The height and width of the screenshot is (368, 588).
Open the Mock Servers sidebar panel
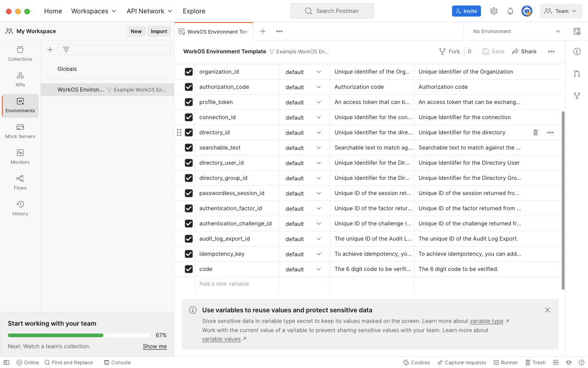pos(20,131)
